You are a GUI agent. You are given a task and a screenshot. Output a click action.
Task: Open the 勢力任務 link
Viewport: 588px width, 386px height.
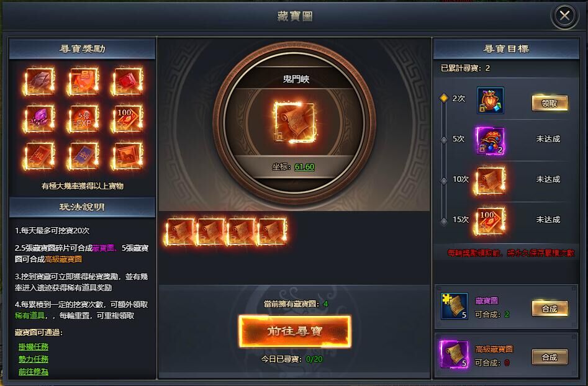[34, 359]
